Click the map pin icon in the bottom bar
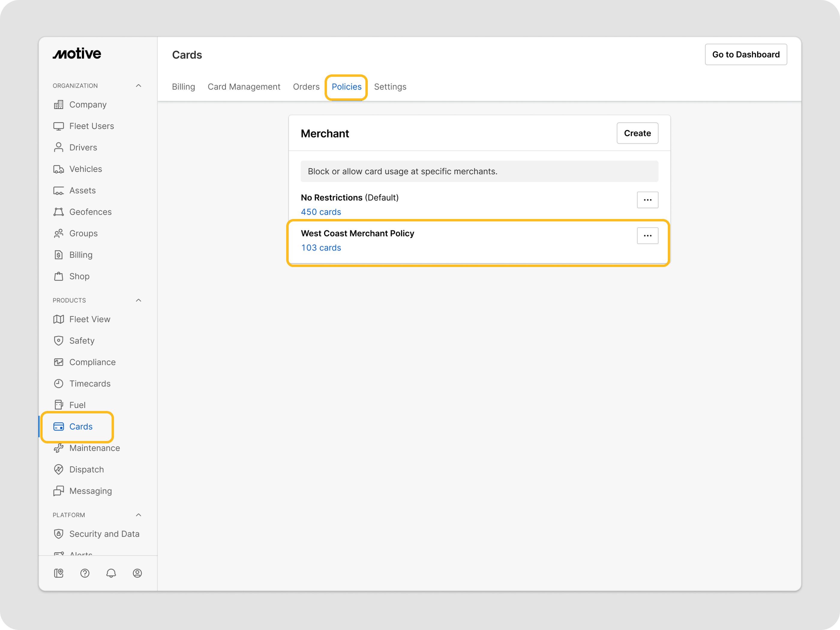The image size is (840, 630). (58, 573)
